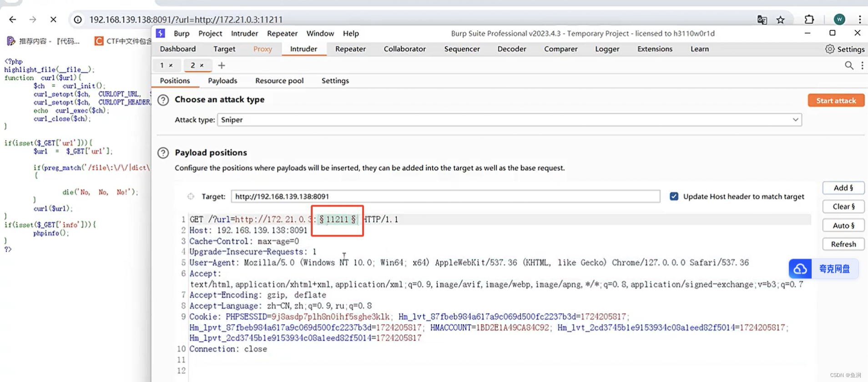868x382 pixels.
Task: Switch to the Comparer tab
Action: coord(560,49)
